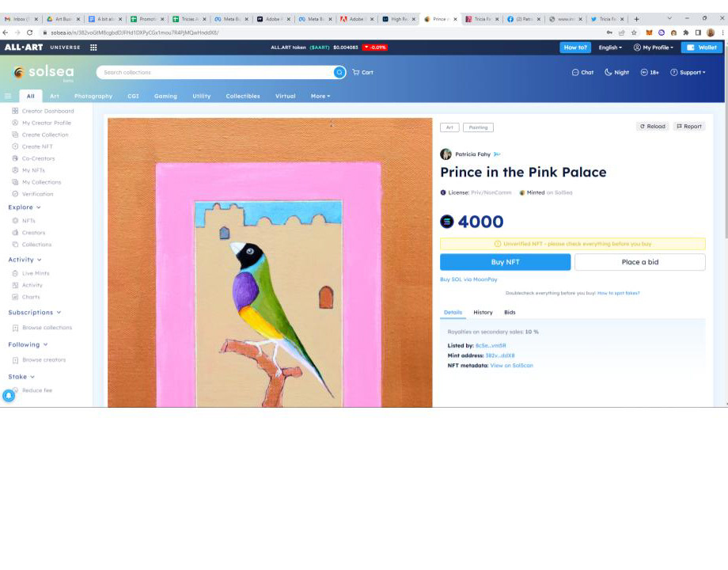Select the Utility category tab
Screen dimensions: 728x570
click(202, 96)
